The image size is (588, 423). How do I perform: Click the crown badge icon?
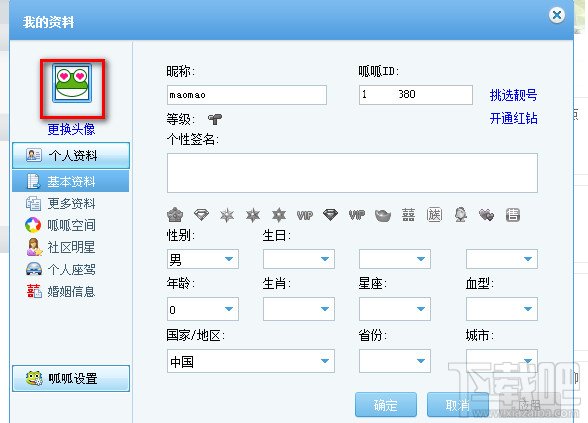click(175, 215)
